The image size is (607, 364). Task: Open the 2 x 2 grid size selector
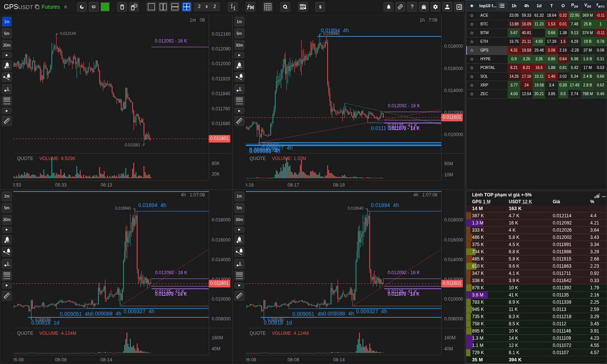207,7
